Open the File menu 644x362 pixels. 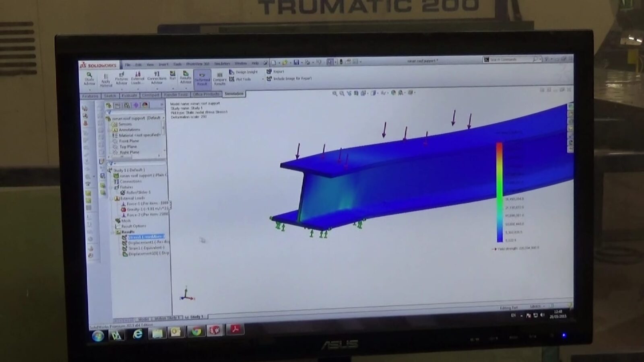(x=128, y=64)
